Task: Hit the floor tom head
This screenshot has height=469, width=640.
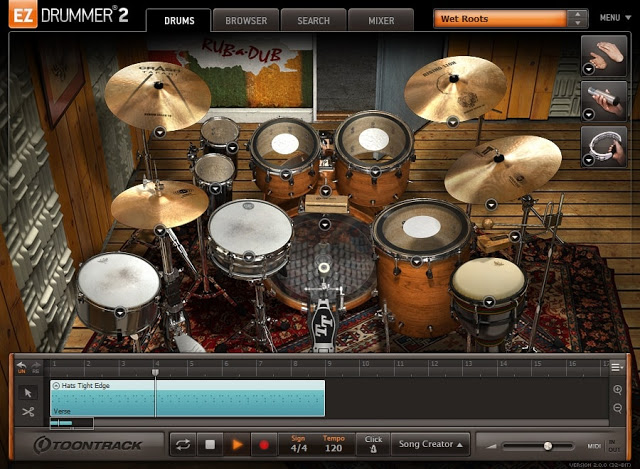Action: 422,227
